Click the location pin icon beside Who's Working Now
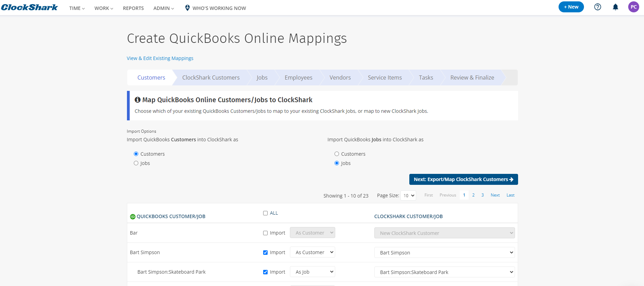Screen dimensions: 644x286 [x=187, y=8]
